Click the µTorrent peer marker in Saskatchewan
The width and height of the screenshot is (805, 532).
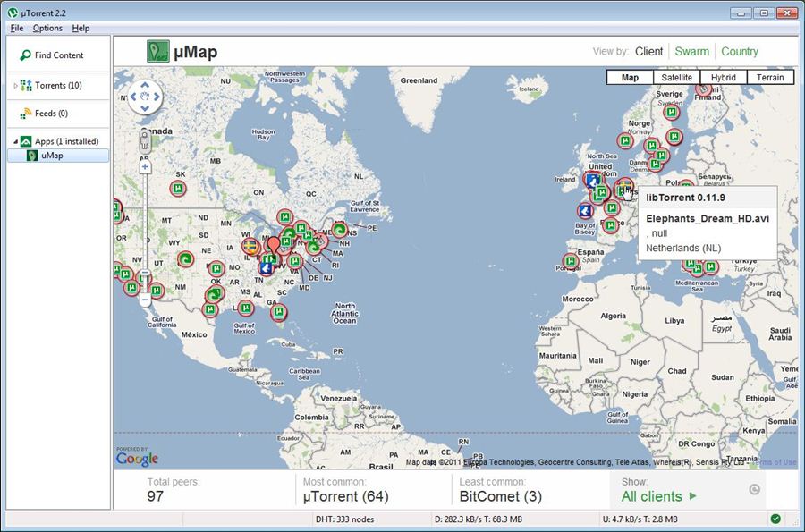178,189
